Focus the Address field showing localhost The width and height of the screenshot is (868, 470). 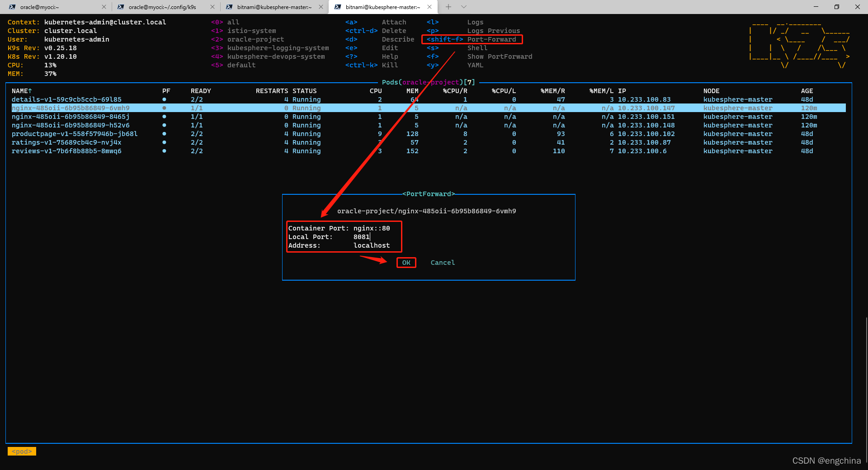pyautogui.click(x=372, y=245)
